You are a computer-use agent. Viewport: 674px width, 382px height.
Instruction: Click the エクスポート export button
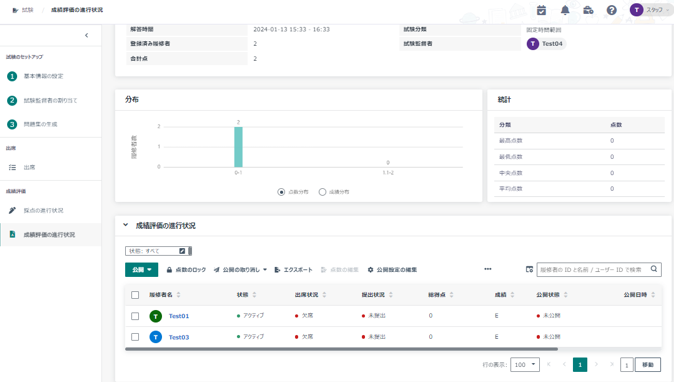pyautogui.click(x=294, y=270)
